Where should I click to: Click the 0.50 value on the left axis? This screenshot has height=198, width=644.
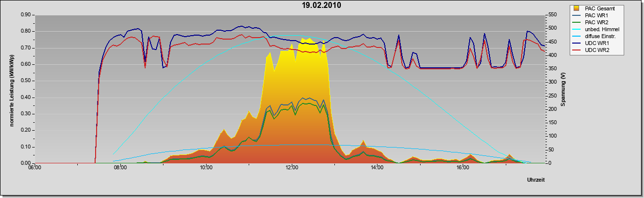coord(25,81)
